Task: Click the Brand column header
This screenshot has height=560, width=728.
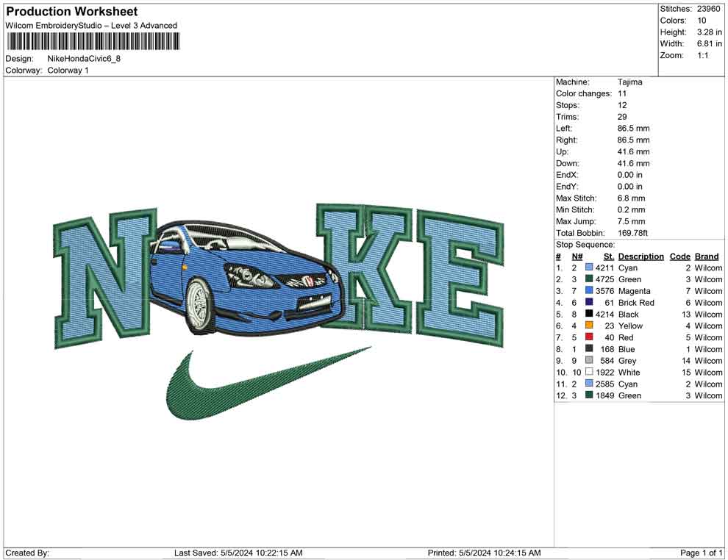Action: (x=707, y=256)
